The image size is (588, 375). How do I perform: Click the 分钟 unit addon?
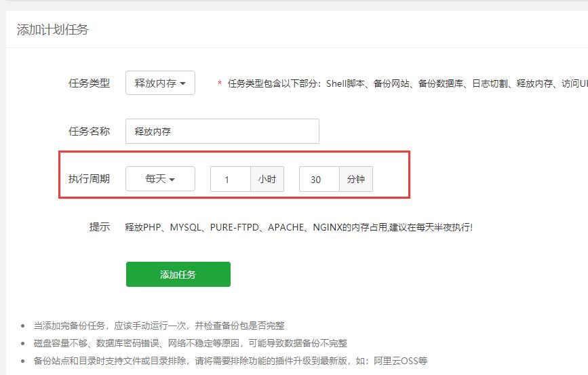(355, 180)
